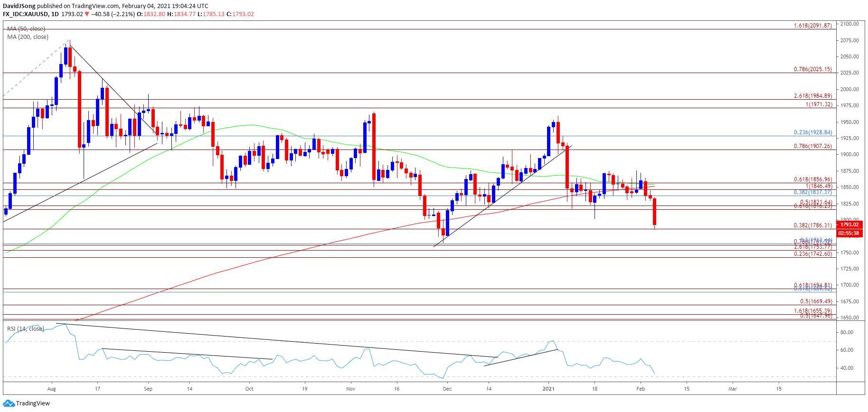Select the 2.618(1984.89) Fibonacci label

(x=812, y=96)
